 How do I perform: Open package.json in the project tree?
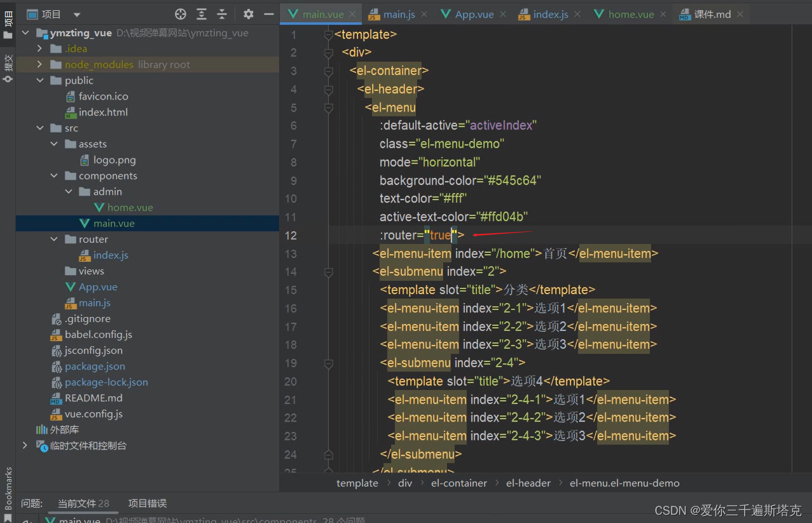(94, 366)
